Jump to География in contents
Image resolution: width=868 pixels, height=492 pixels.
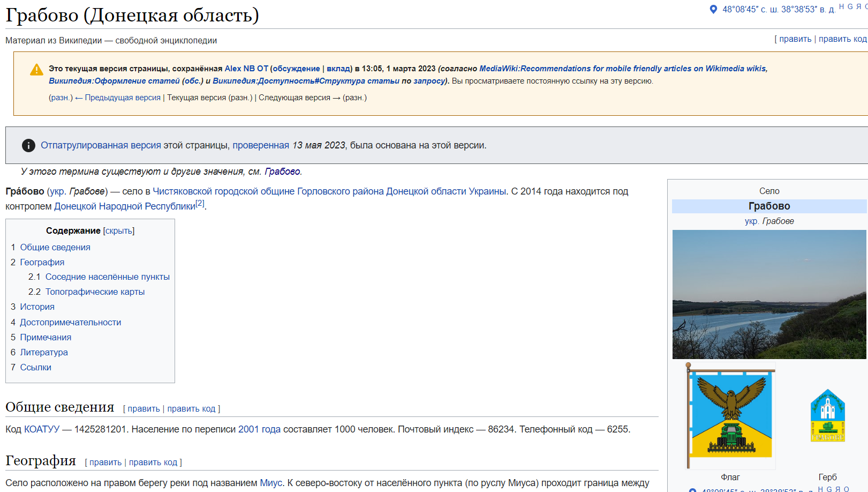tap(42, 262)
